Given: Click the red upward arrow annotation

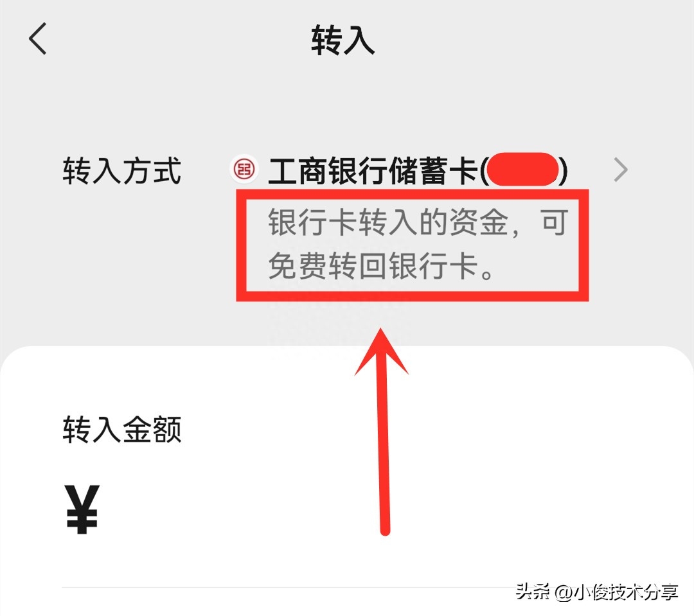Looking at the screenshot, I should tap(383, 432).
